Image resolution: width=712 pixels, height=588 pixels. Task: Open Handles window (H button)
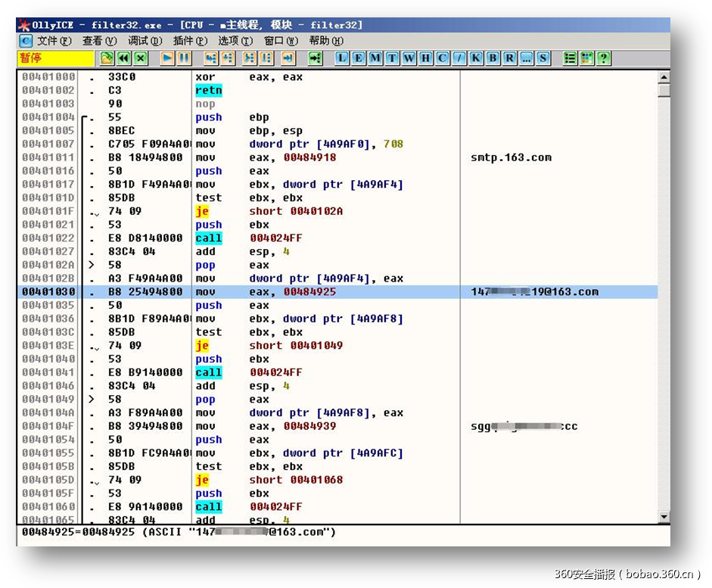click(x=425, y=58)
